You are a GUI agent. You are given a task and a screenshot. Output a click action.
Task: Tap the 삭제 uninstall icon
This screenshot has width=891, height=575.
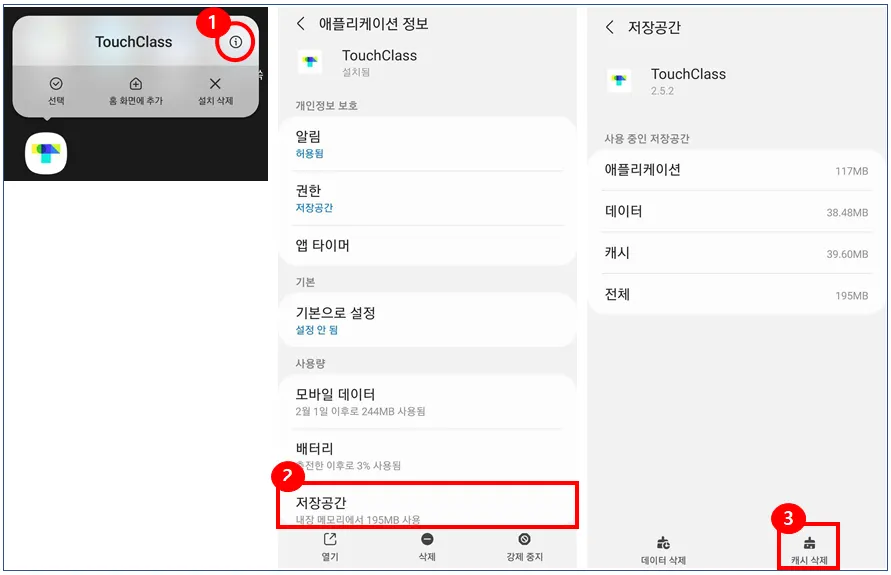tap(427, 539)
